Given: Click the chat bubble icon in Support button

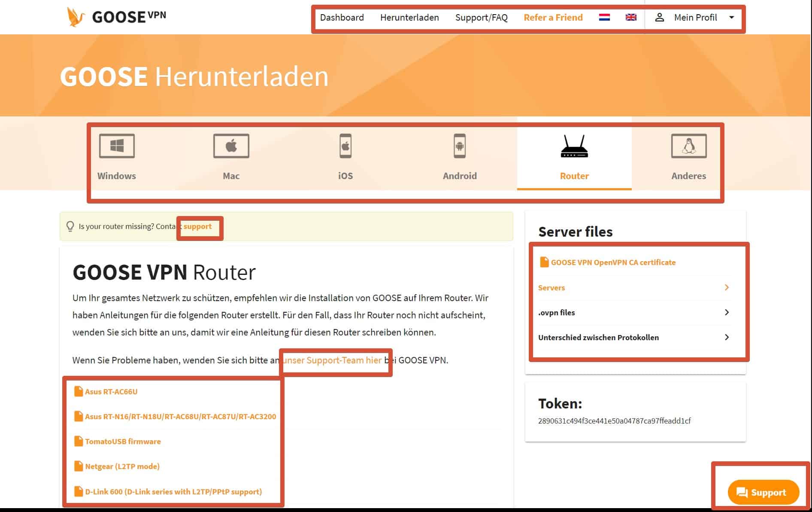Looking at the screenshot, I should [x=742, y=493].
